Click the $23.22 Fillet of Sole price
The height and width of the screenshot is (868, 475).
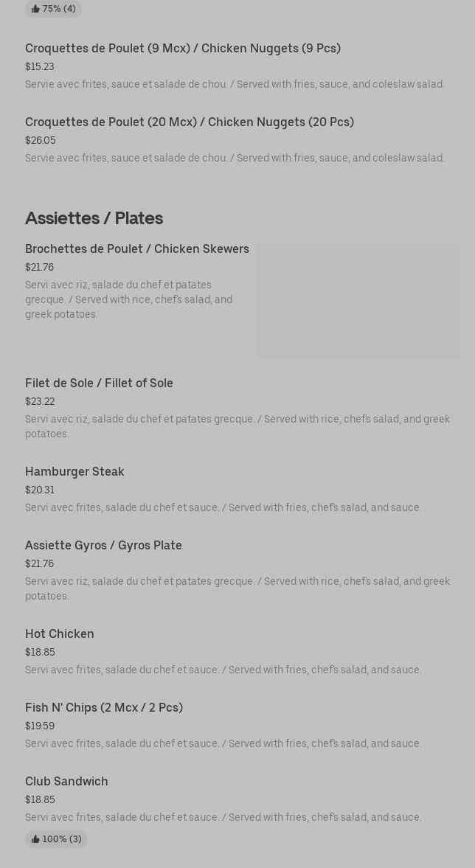pyautogui.click(x=40, y=402)
